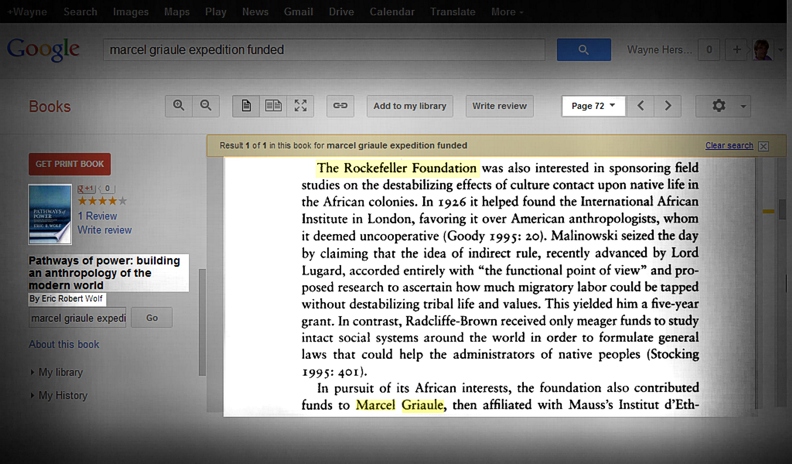Click Pathways of Power cover thumbnail
The image size is (792, 464).
pos(50,214)
